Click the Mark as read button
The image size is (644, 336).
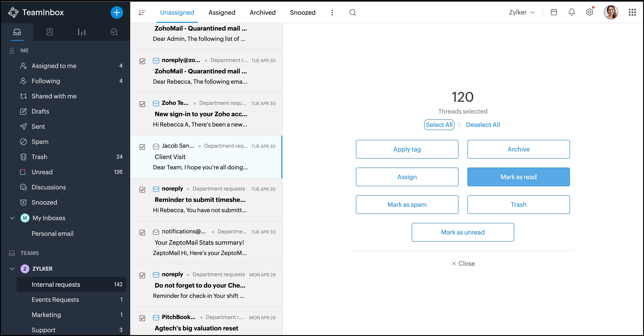(518, 177)
